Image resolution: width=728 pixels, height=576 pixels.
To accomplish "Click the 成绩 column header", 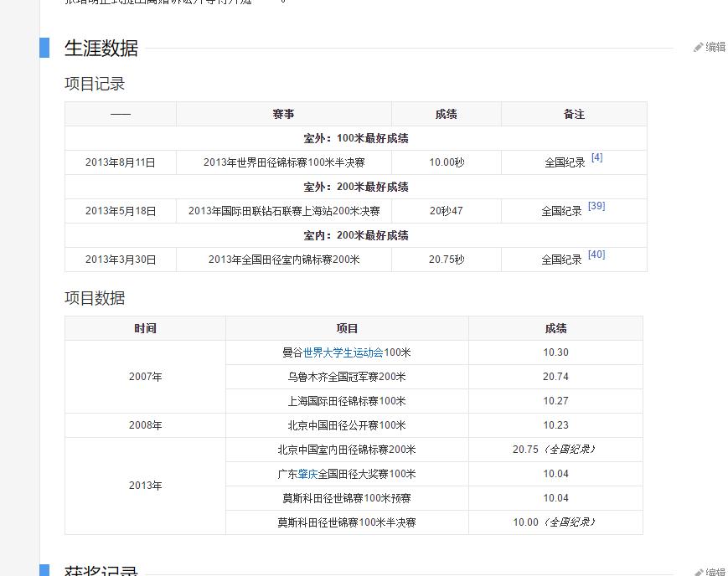I will pyautogui.click(x=446, y=114).
